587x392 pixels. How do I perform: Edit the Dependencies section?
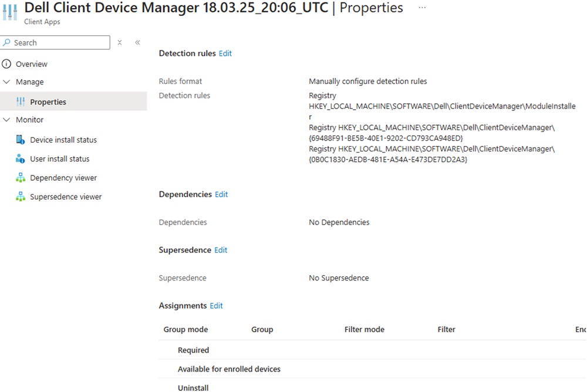[221, 194]
